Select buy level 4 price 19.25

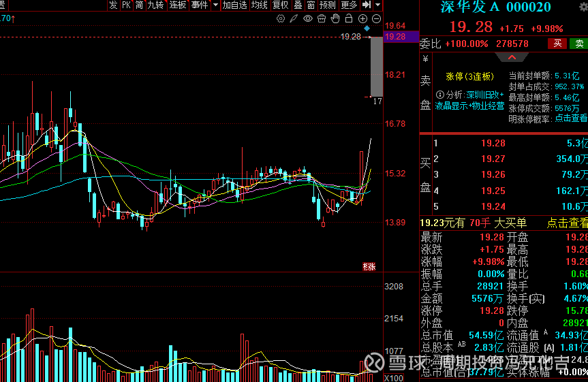[x=493, y=191]
